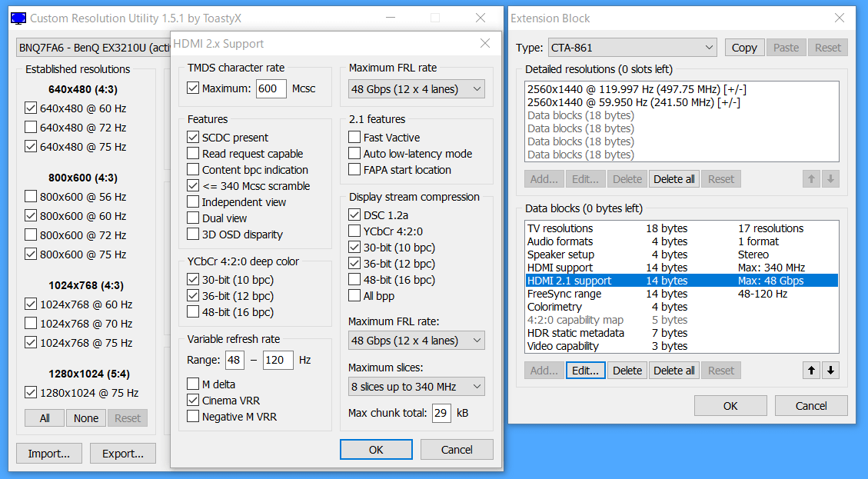Toggle YCbCr 4:2:0 deep color 30-bit
Screen dimensions: 868x479
[193, 280]
